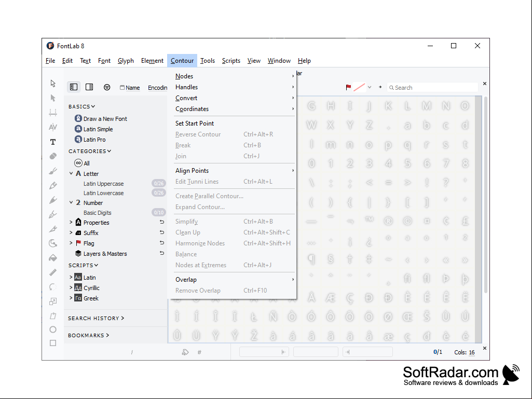Expand the Suffix tree item

tap(71, 233)
